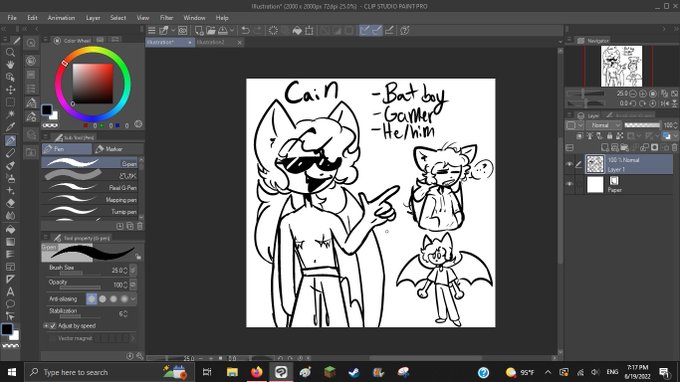Select the Hand move tool
Screen dimensions: 680x382
[x=10, y=65]
